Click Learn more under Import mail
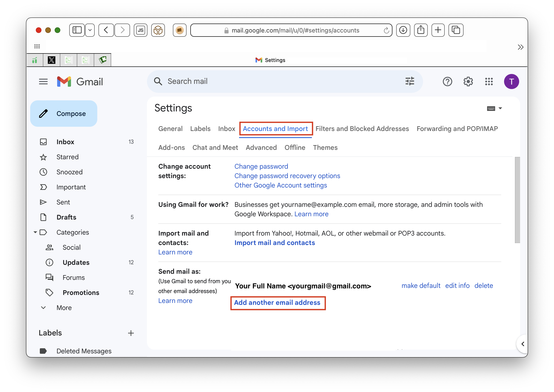The height and width of the screenshot is (392, 554). [175, 252]
